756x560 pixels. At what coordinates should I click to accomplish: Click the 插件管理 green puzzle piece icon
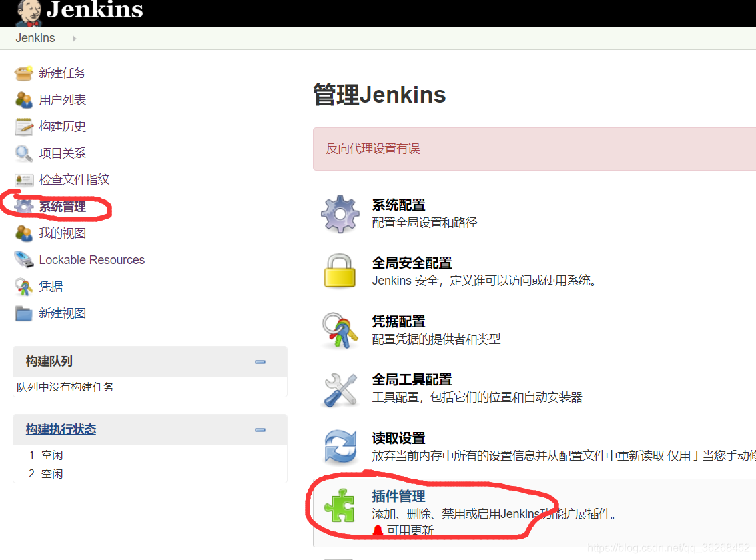[x=340, y=505]
